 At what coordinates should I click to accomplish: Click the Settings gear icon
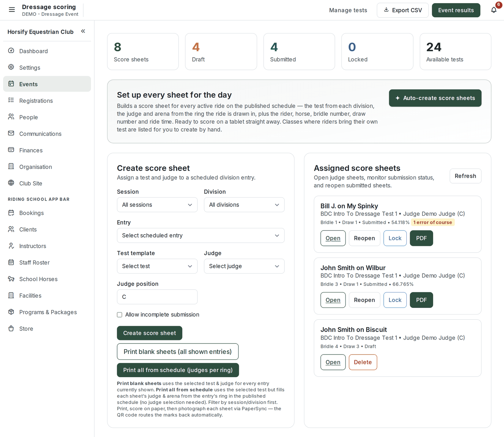[11, 67]
